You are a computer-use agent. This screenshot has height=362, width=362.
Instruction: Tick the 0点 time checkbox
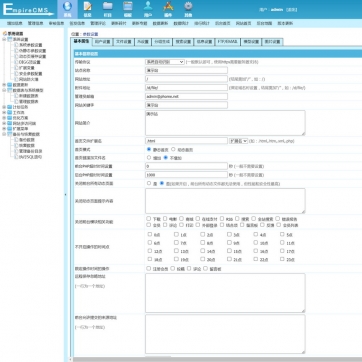(x=149, y=234)
